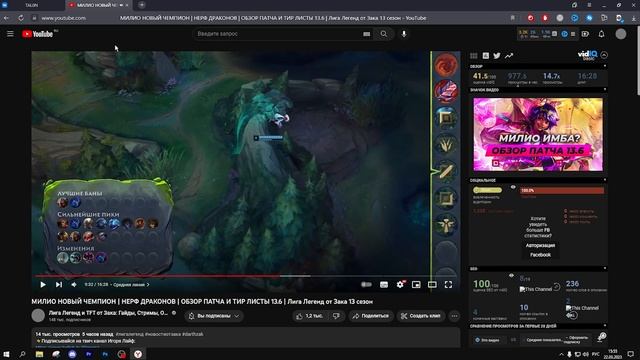Open the three-dot more actions menu

click(x=454, y=316)
